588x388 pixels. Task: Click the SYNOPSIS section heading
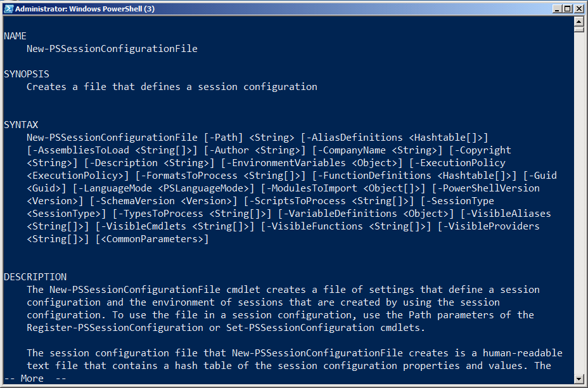pyautogui.click(x=27, y=74)
